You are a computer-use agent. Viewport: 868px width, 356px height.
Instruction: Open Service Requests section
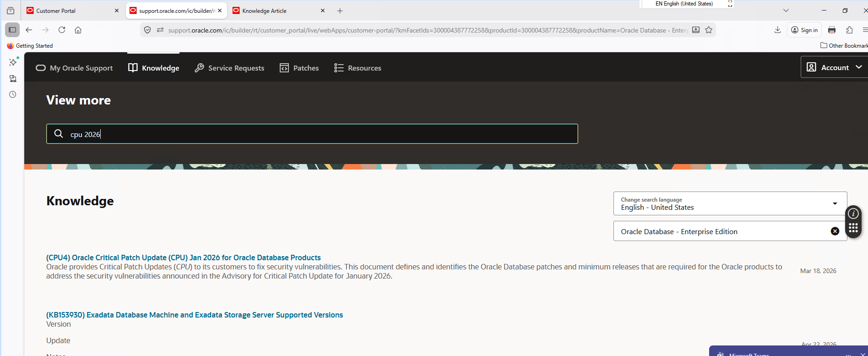[229, 68]
